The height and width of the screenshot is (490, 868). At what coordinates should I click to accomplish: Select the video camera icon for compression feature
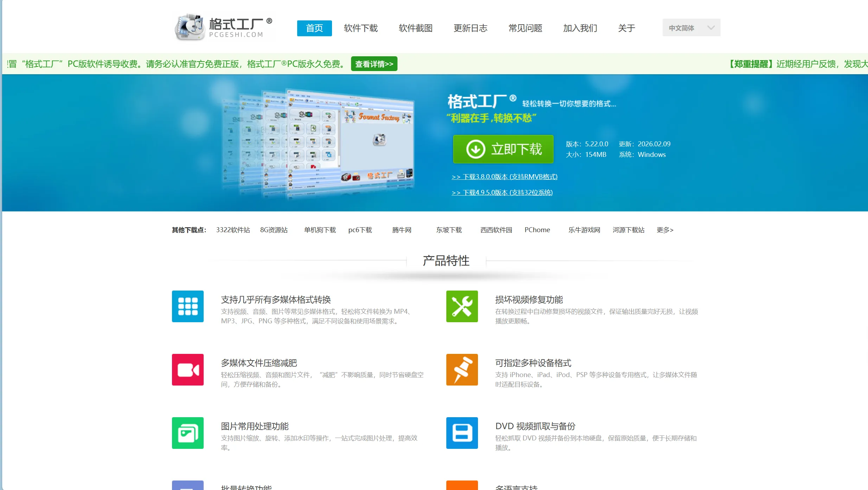pyautogui.click(x=187, y=370)
